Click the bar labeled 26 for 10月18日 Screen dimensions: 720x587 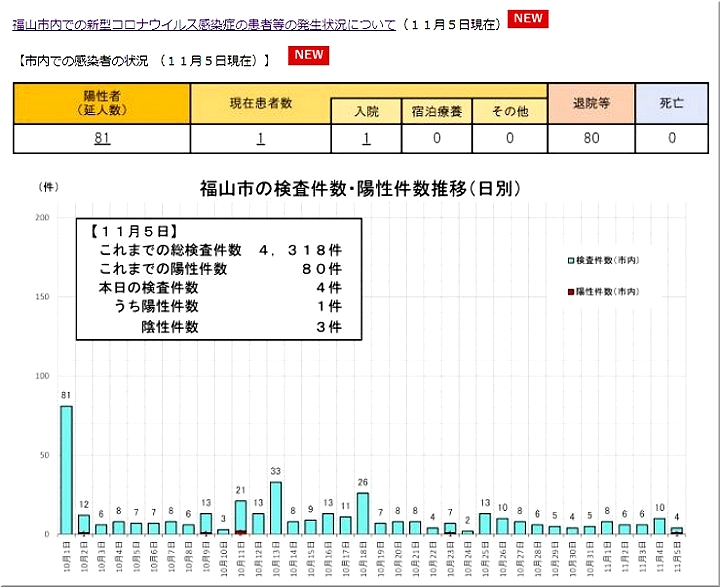point(362,513)
